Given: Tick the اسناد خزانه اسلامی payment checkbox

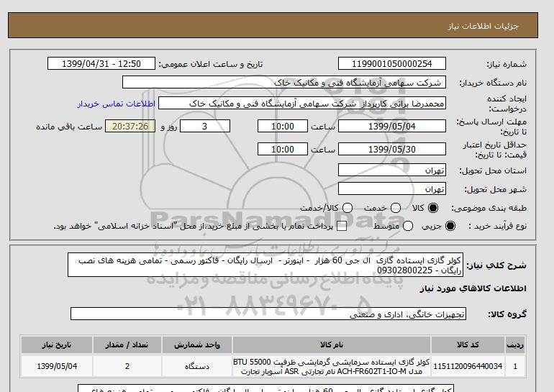Looking at the screenshot, I should click(342, 226).
